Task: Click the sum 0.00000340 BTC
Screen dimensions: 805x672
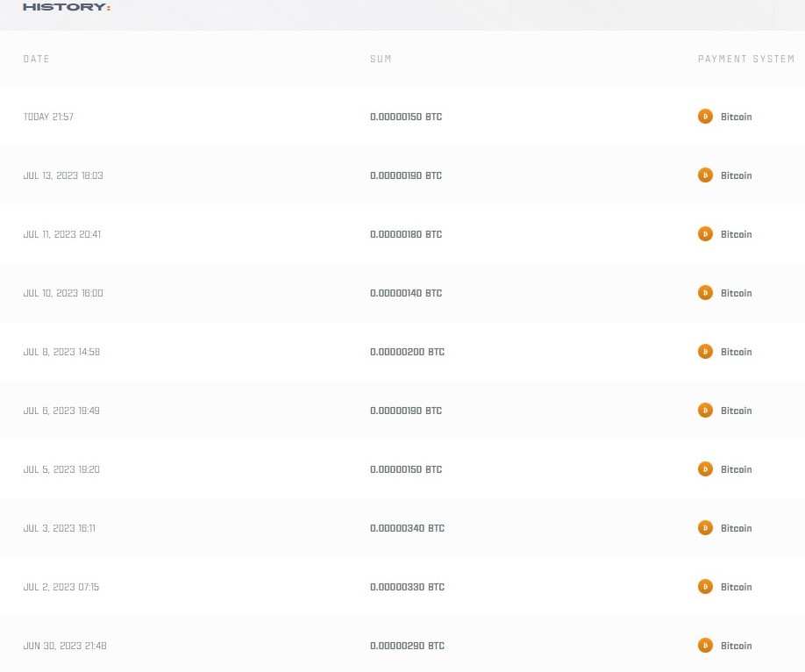Action: (x=408, y=528)
